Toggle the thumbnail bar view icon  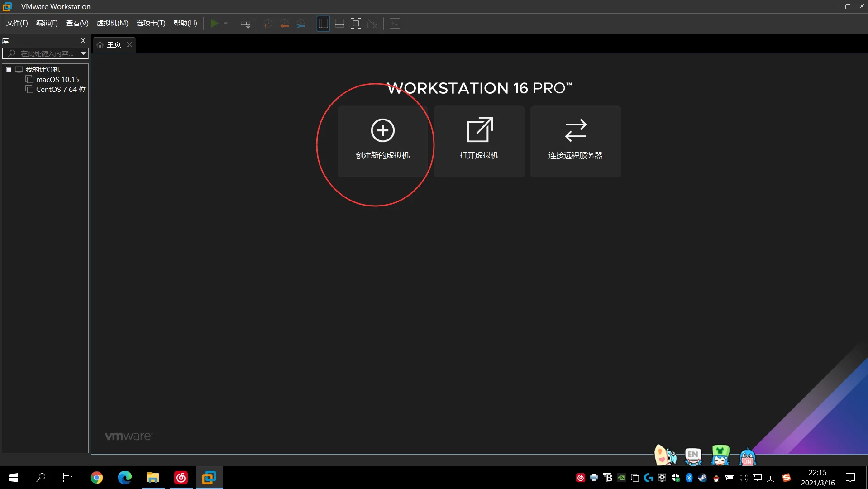(339, 23)
